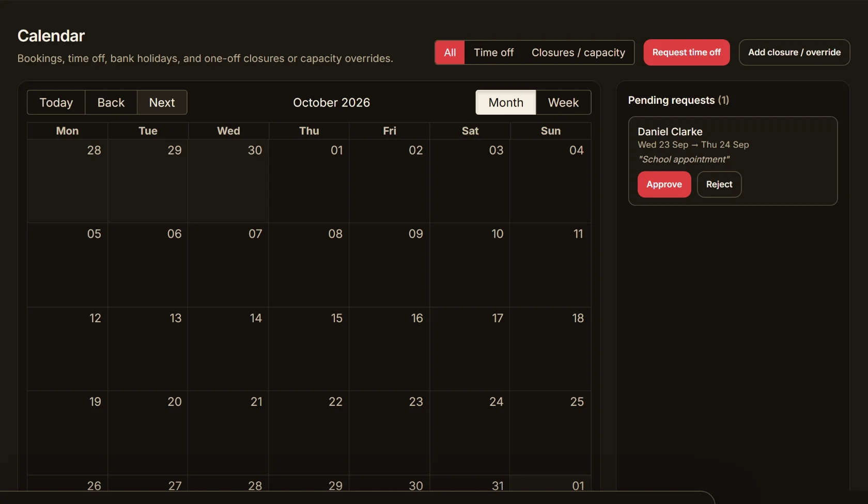Open Daniel Clarke pending request card
The image size is (868, 504).
[733, 161]
